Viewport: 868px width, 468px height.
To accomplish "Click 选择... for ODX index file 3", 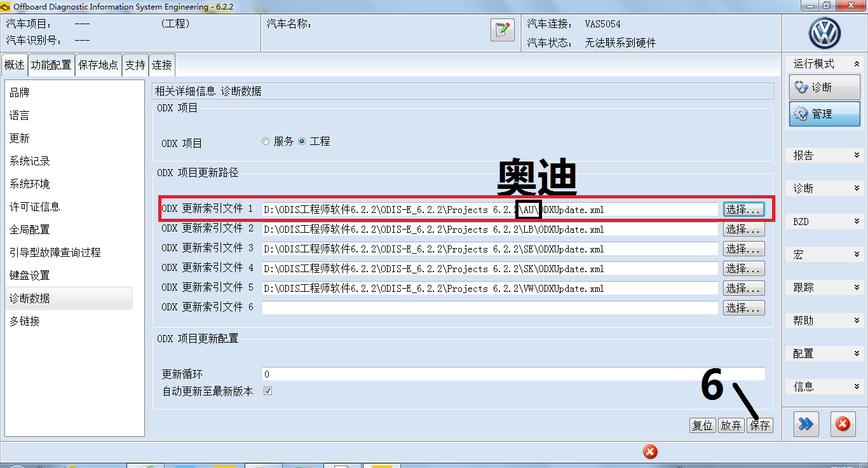I will click(743, 249).
